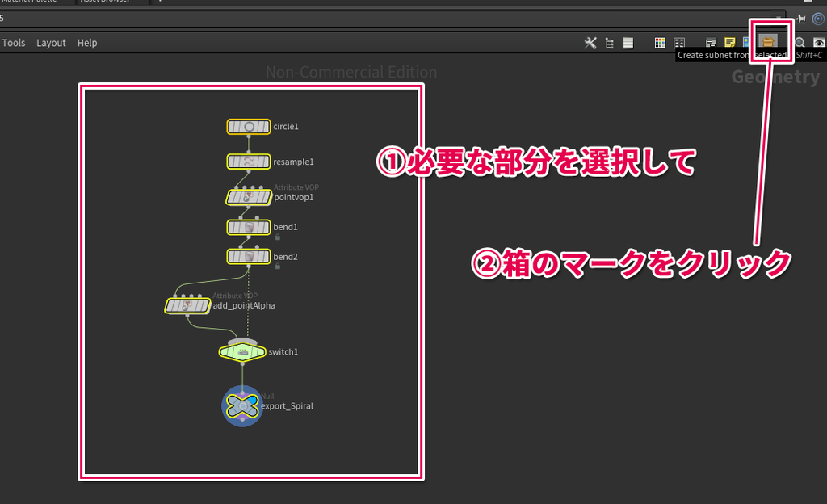
Task: Click the network box creation icon
Action: (x=711, y=43)
